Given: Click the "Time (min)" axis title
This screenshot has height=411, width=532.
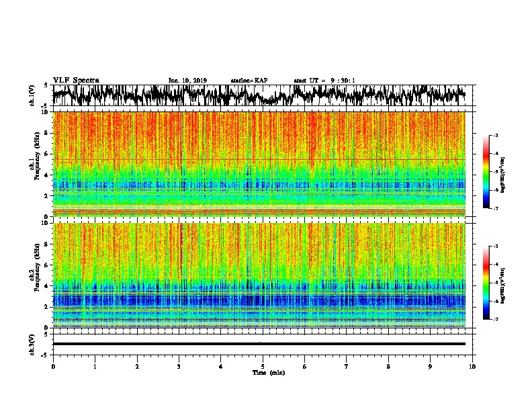Looking at the screenshot, I should coord(269,373).
